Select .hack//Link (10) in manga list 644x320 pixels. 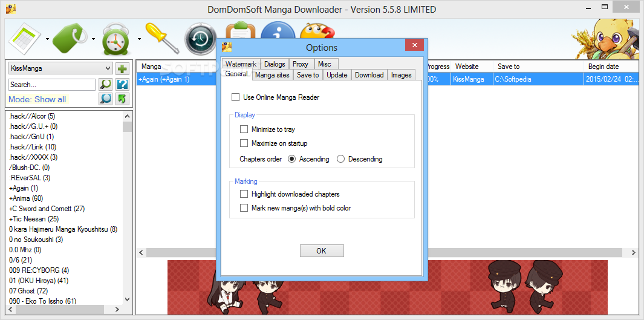point(33,147)
